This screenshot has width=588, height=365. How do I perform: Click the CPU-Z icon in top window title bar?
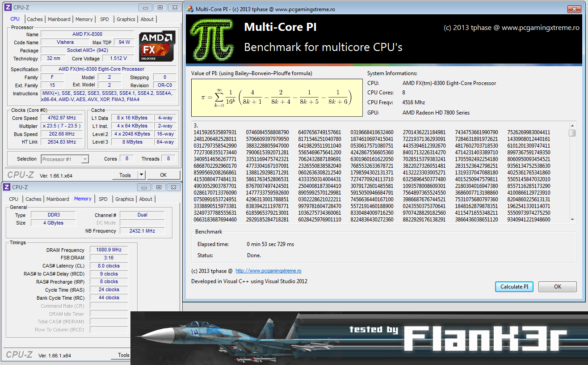[8, 8]
